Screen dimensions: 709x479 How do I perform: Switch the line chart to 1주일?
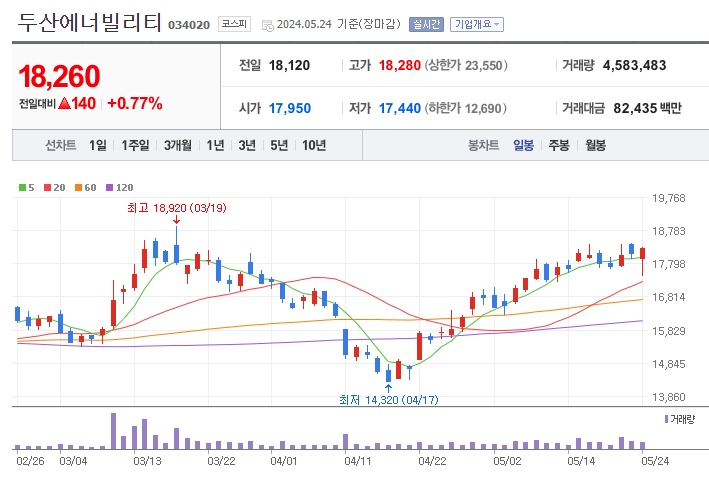(x=135, y=145)
